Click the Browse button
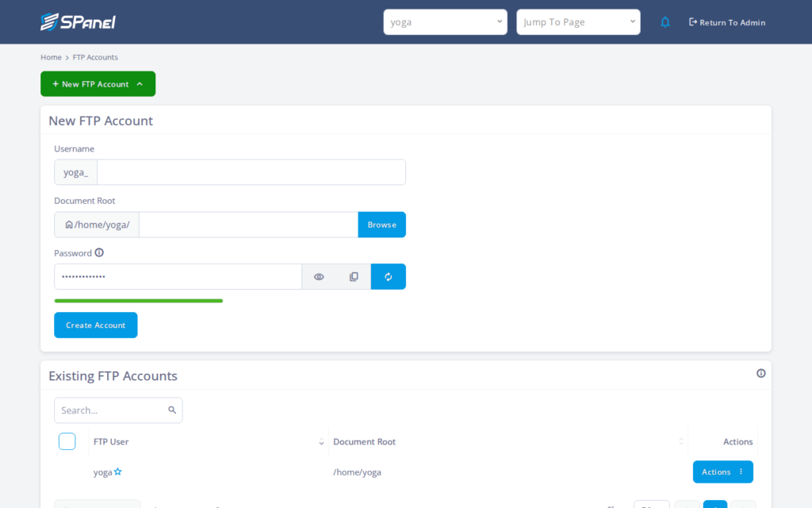 pos(381,225)
